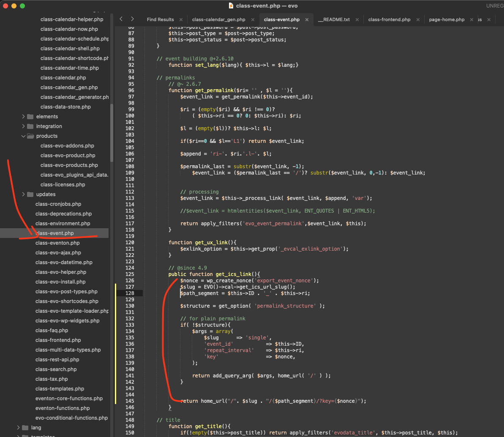Switch to the page-home.php tab
This screenshot has width=504, height=437.
[x=447, y=19]
